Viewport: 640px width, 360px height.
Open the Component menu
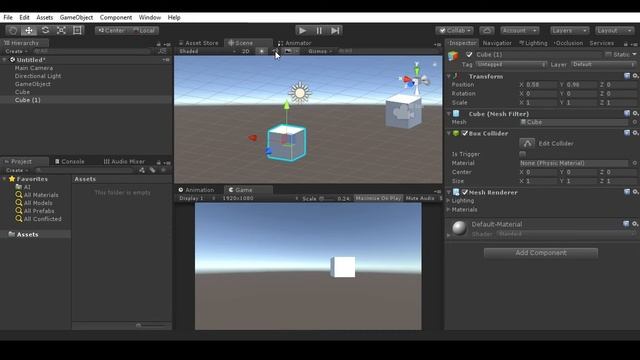tap(116, 18)
